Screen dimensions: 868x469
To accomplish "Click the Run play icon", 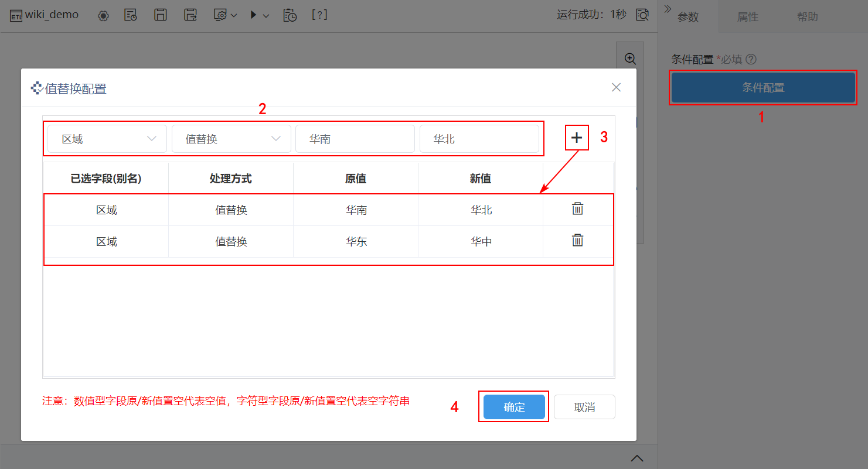I will tap(254, 15).
